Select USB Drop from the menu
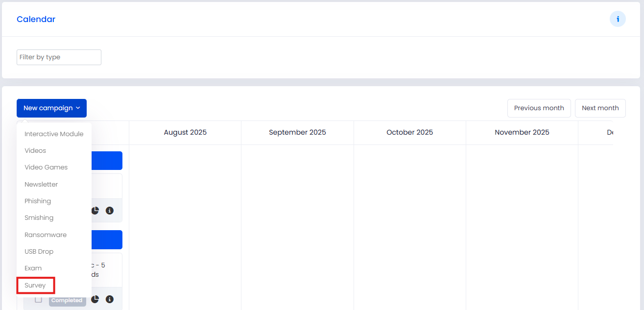Viewport: 644px width, 310px height. tap(39, 251)
